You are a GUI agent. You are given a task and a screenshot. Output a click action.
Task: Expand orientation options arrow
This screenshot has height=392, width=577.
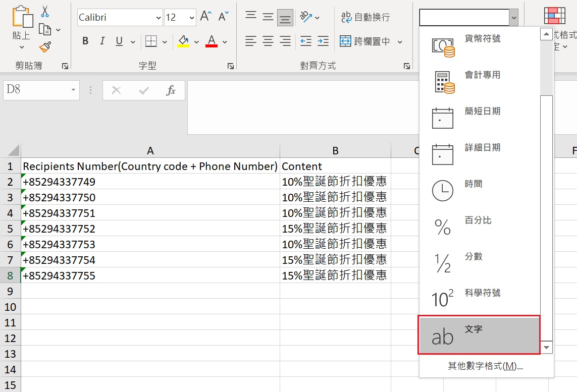[317, 18]
